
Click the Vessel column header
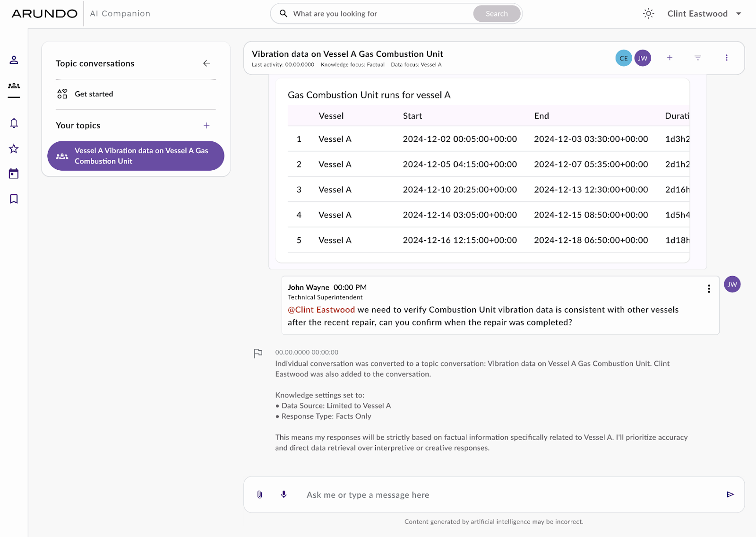click(331, 116)
